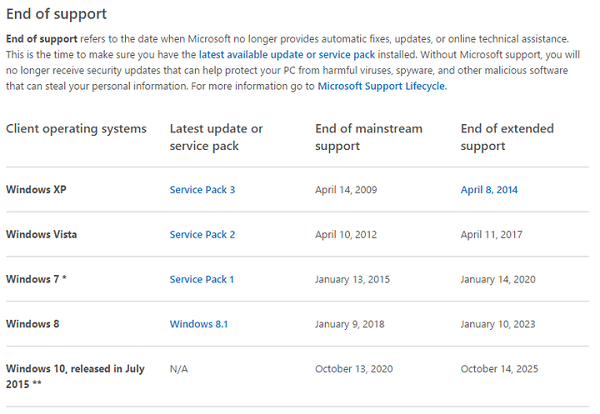Viewport: 600px width, 414px height.
Task: Click the Service Pack 2 link
Action: coord(202,234)
